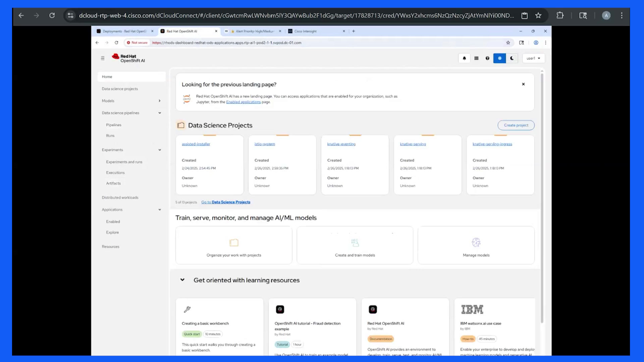Collapse the Applications sidebar section
This screenshot has width=644, height=362.
pyautogui.click(x=131, y=209)
